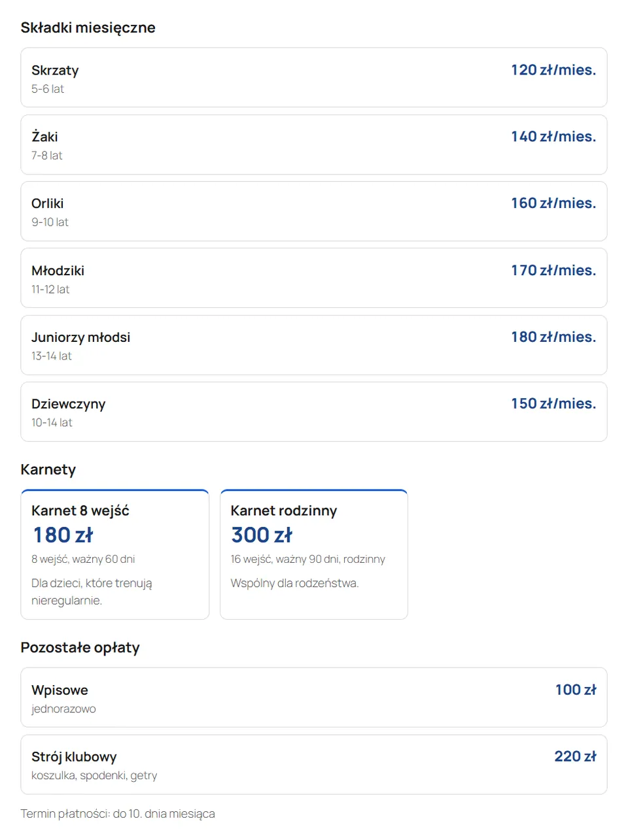
Task: Click the '180 zł' pass price
Action: tap(63, 535)
